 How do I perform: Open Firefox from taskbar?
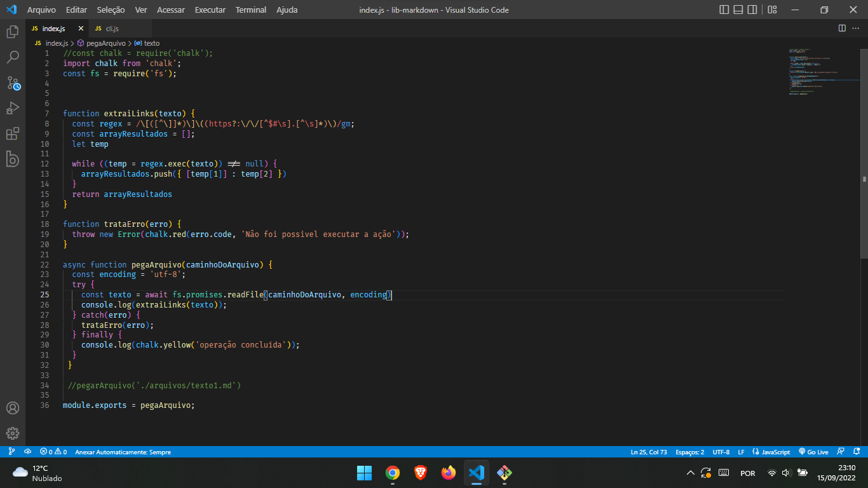[x=449, y=473]
